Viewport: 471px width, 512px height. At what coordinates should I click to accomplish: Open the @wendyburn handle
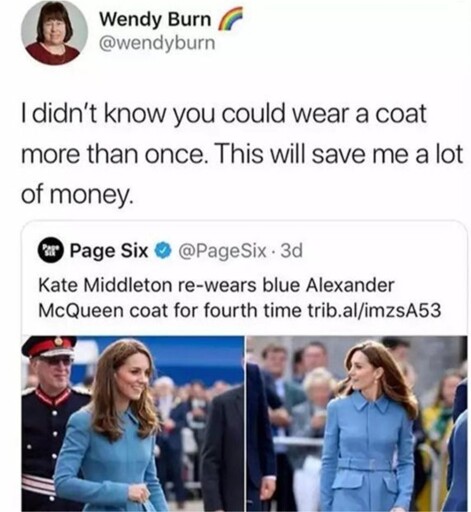point(158,43)
